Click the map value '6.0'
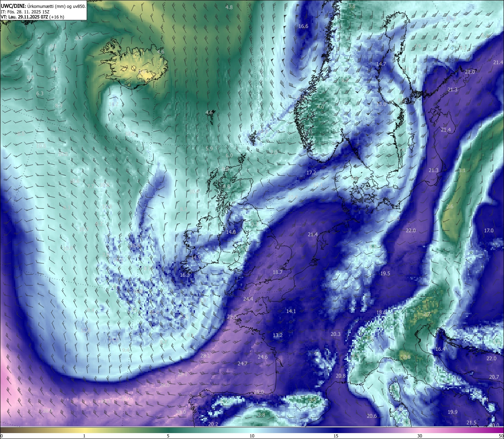Viewport: 504px width, 439px height. (x=229, y=156)
